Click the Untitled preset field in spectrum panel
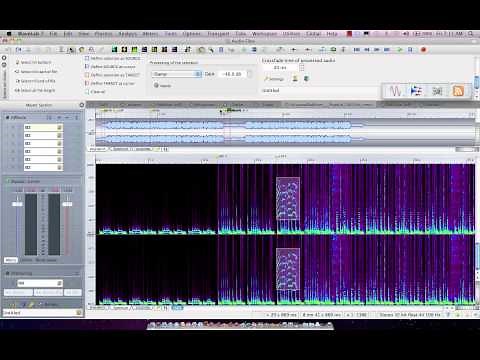Screen dimensions: 480x360 [x=320, y=90]
